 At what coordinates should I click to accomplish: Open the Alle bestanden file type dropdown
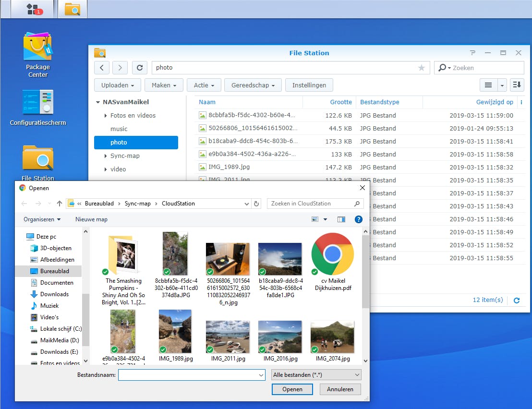point(316,374)
